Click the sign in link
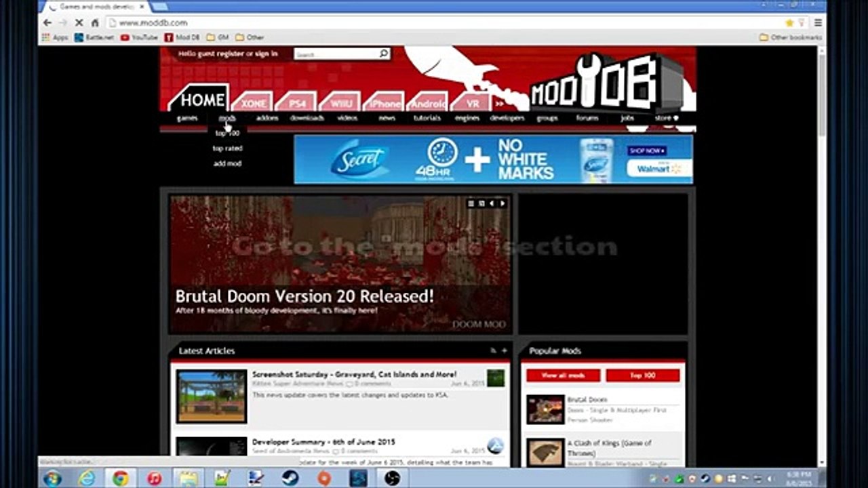 pos(267,54)
